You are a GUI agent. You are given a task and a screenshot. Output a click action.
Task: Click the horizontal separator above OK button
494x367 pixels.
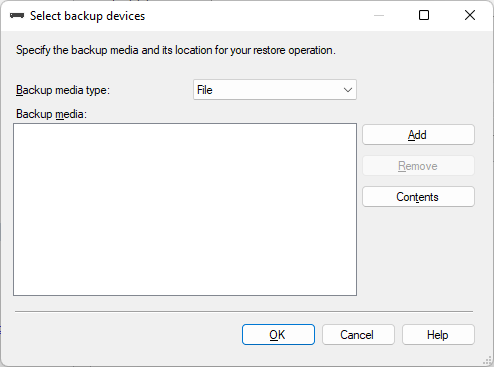(x=244, y=312)
